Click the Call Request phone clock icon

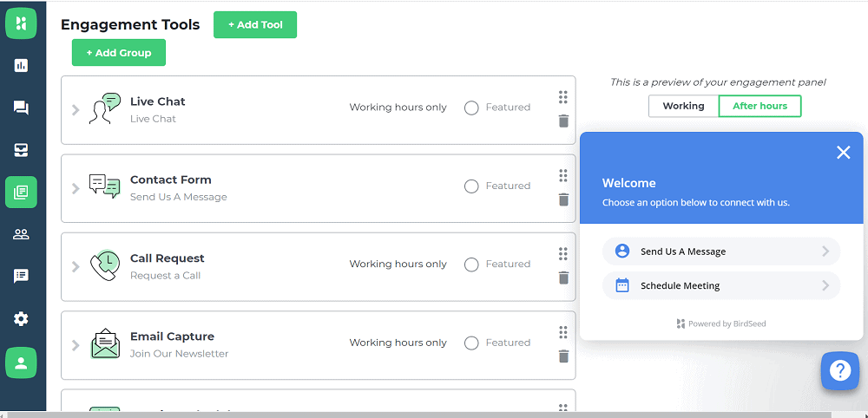[x=105, y=265]
